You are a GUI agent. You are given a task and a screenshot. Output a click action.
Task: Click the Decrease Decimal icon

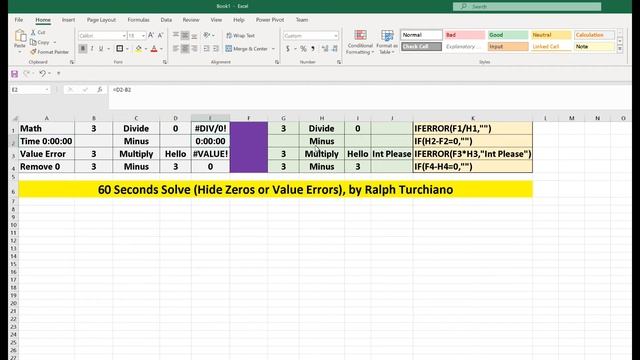point(335,49)
